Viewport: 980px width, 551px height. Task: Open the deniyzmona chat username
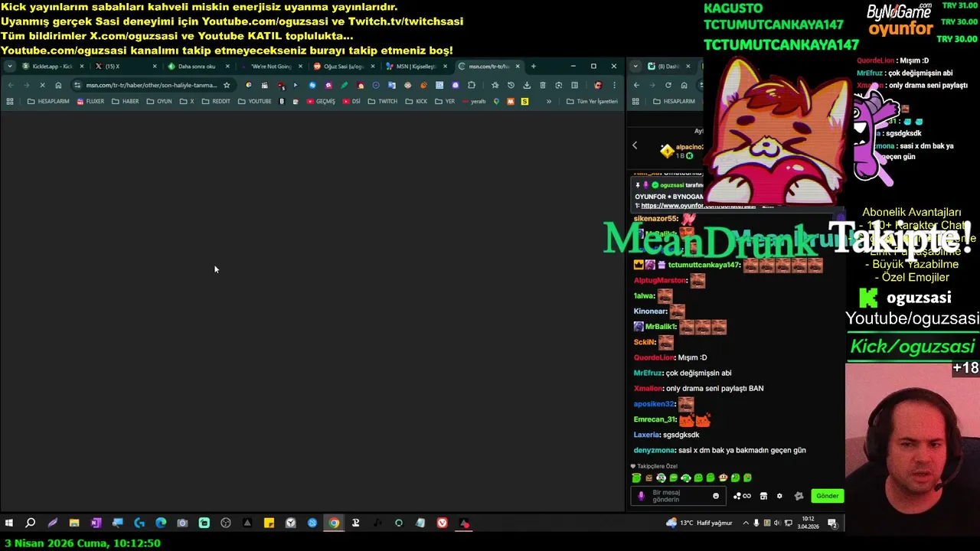(x=655, y=450)
